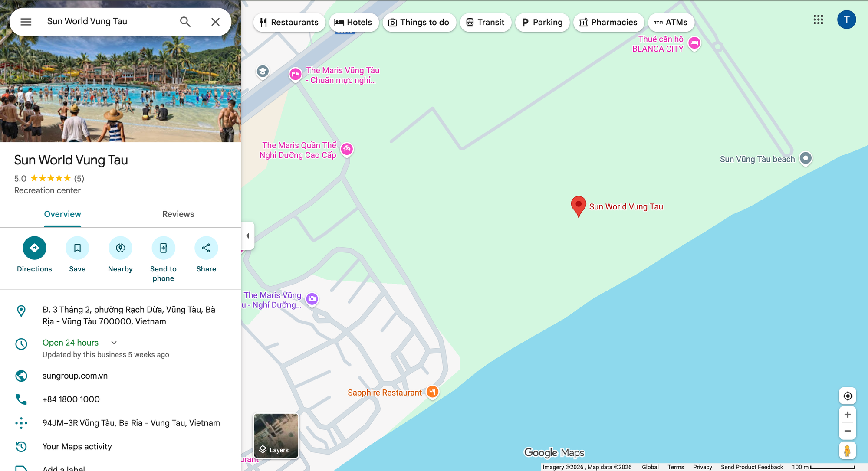Select the Overview tab

(x=62, y=214)
